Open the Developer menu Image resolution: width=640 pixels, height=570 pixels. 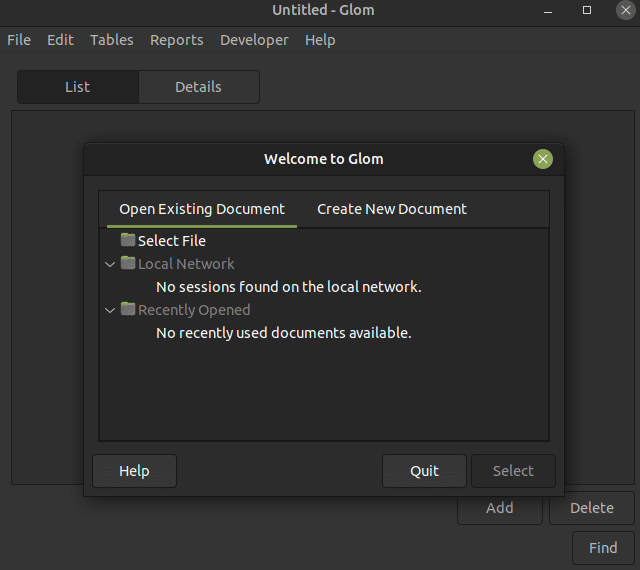254,40
